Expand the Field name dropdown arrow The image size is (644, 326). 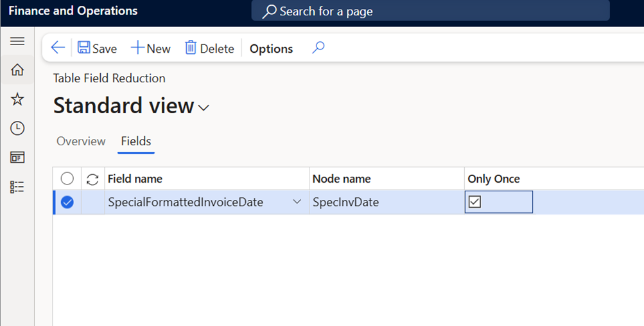297,202
